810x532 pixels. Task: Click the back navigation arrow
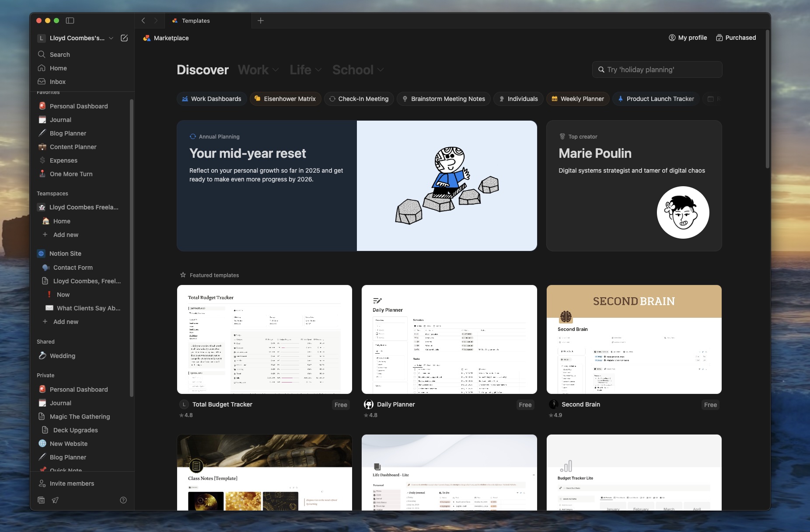[143, 21]
